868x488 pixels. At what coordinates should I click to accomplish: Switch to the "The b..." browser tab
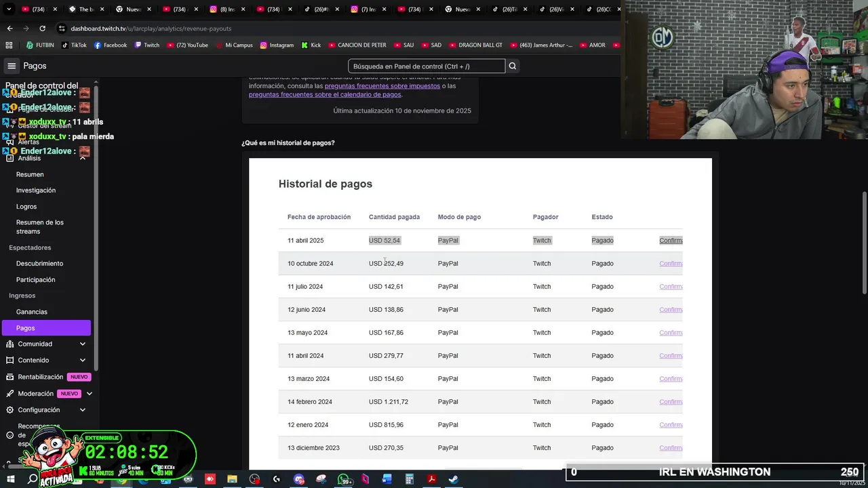coord(86,9)
